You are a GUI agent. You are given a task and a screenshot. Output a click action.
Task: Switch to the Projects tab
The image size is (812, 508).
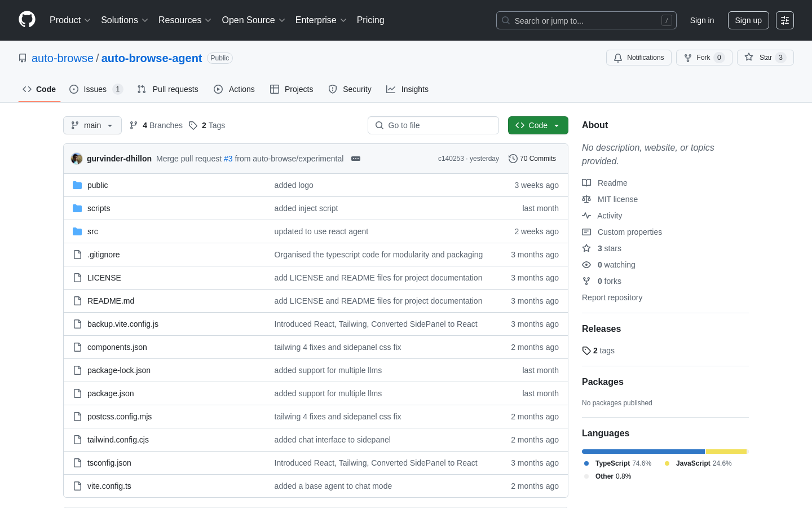point(292,89)
